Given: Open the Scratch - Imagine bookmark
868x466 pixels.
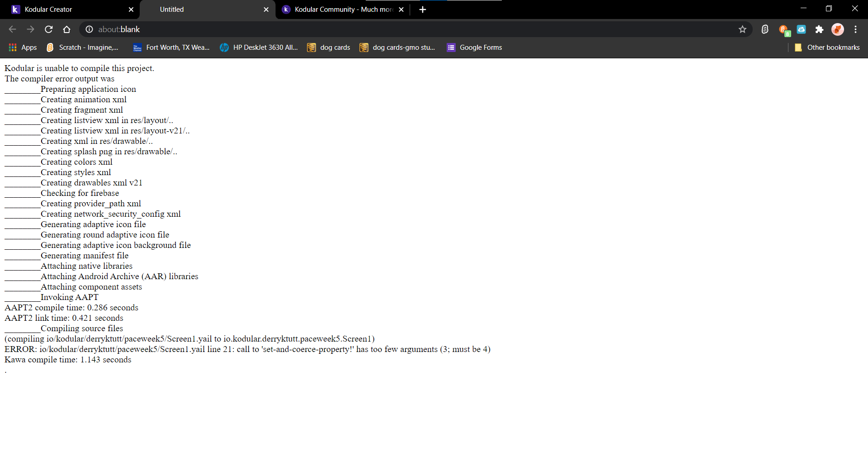Looking at the screenshot, I should coord(82,48).
